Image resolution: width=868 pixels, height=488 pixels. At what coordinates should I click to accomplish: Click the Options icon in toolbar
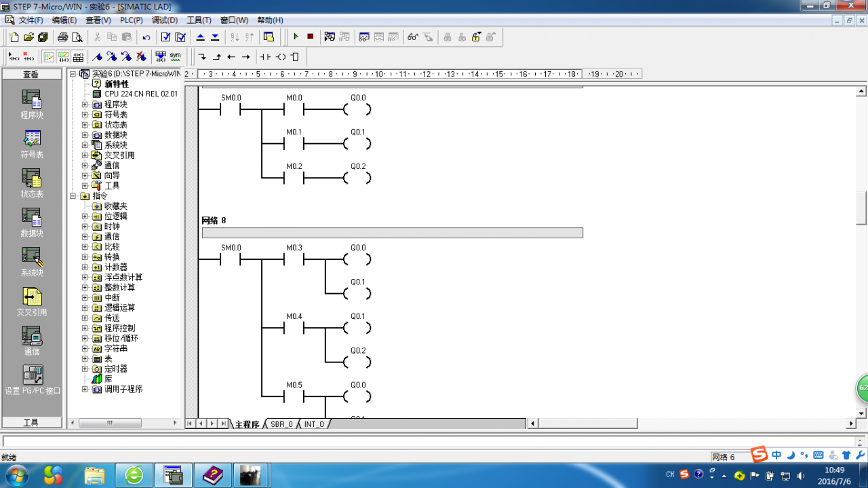(269, 37)
